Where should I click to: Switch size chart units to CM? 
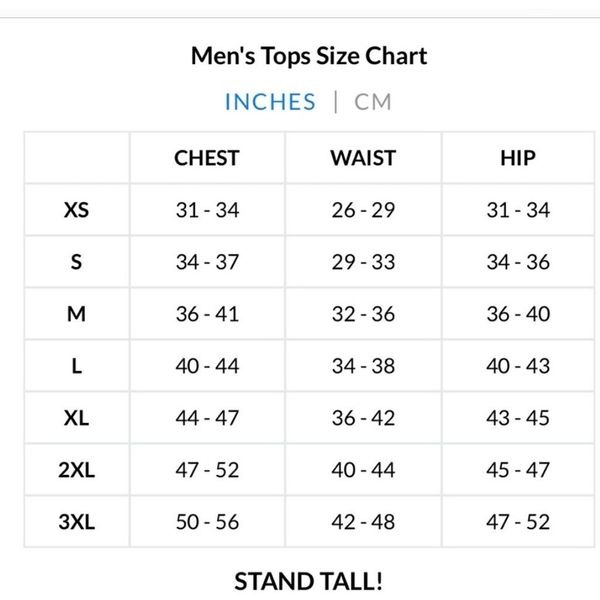pyautogui.click(x=373, y=102)
